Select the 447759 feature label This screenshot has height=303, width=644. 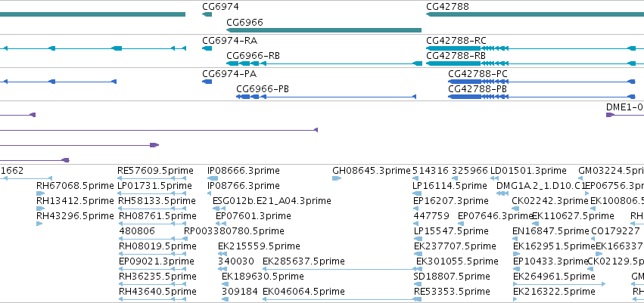[431, 215]
